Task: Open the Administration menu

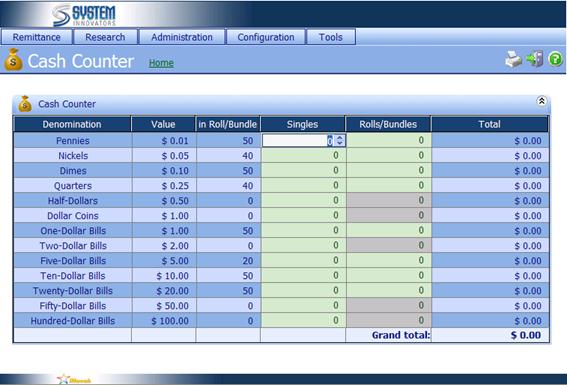Action: tap(182, 37)
